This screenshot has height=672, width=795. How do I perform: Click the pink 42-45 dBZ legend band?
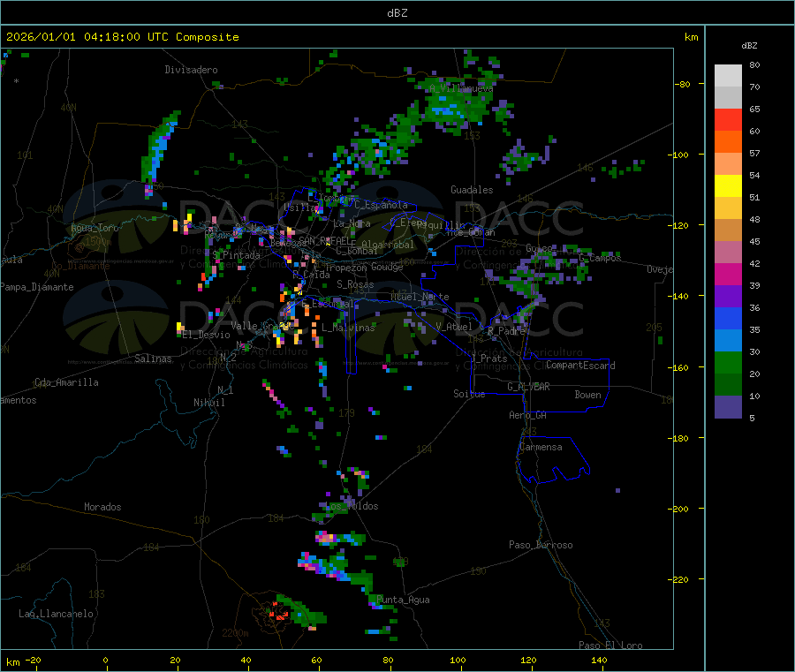[728, 253]
